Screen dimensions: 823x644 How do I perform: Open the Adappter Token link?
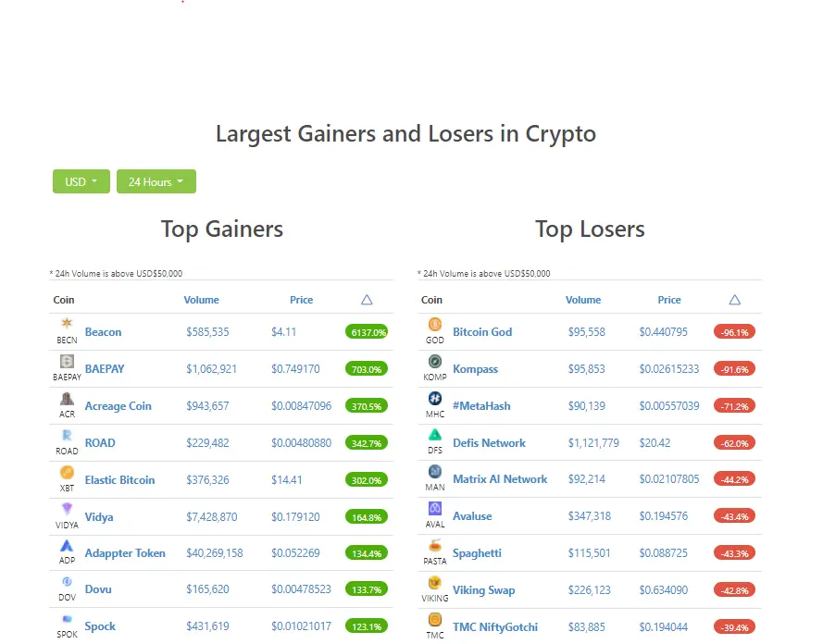click(x=125, y=553)
